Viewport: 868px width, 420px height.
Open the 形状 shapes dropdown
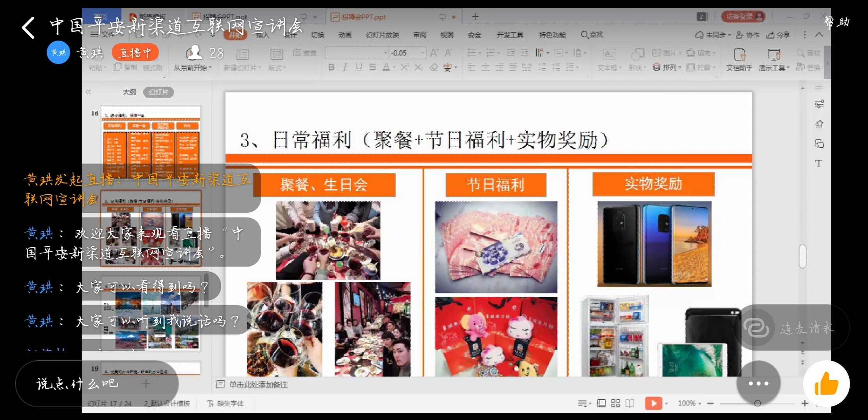[637, 68]
